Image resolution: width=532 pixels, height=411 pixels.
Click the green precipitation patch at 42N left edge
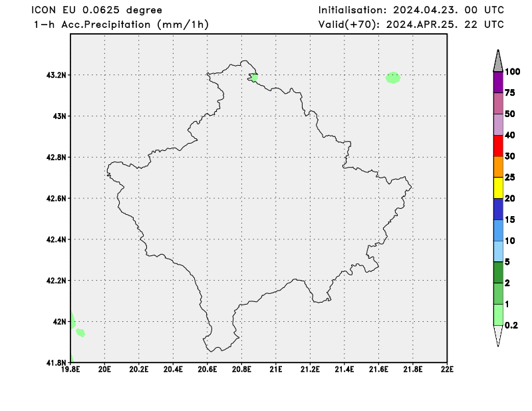(72, 321)
